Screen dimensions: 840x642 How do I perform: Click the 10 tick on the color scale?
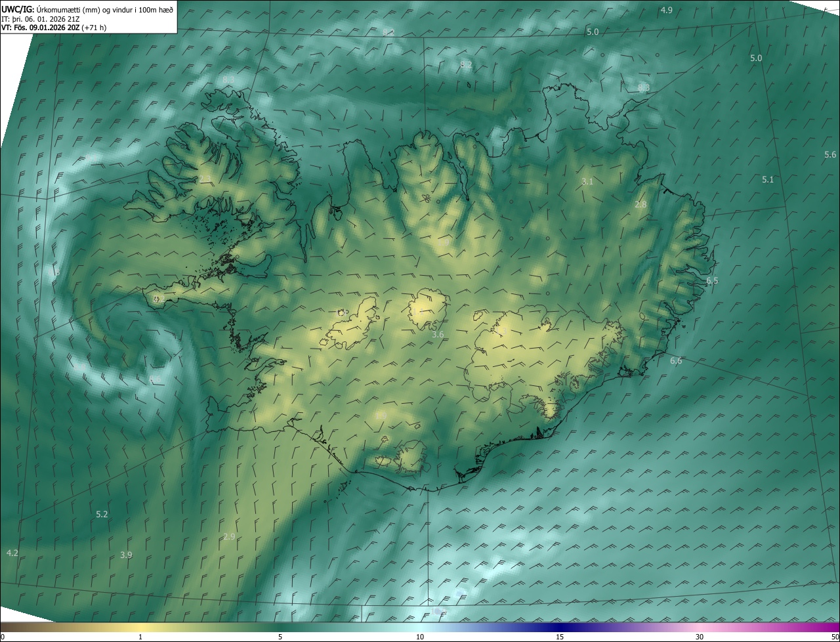[420, 637]
